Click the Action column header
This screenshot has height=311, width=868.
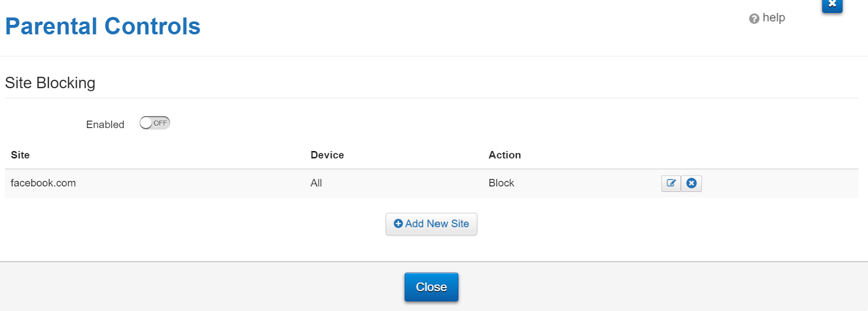pos(505,155)
